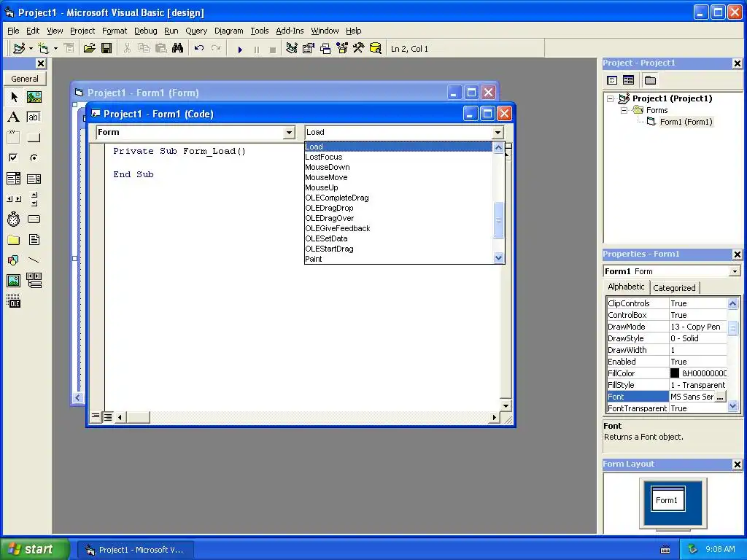The height and width of the screenshot is (560, 747).
Task: Select the Image control tool
Action: (14, 281)
